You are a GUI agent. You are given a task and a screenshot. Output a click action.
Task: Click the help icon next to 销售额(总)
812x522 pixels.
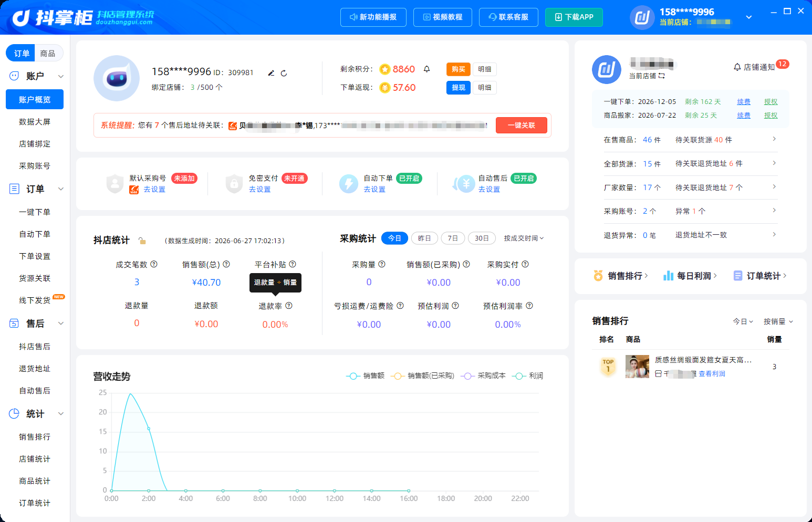pos(226,264)
